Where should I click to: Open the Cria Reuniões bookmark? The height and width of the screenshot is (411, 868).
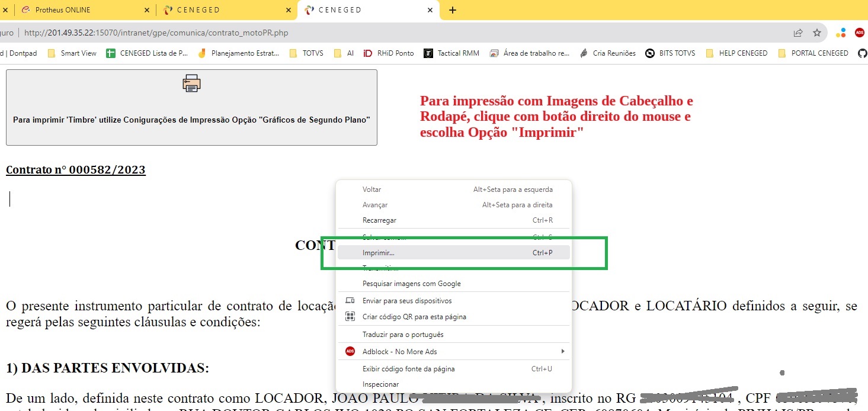coord(608,53)
